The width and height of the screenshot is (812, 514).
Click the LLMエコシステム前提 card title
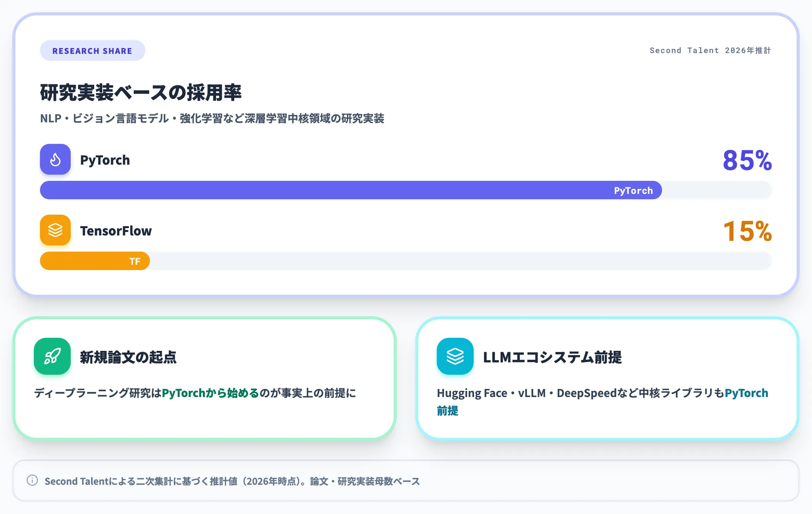pos(552,357)
